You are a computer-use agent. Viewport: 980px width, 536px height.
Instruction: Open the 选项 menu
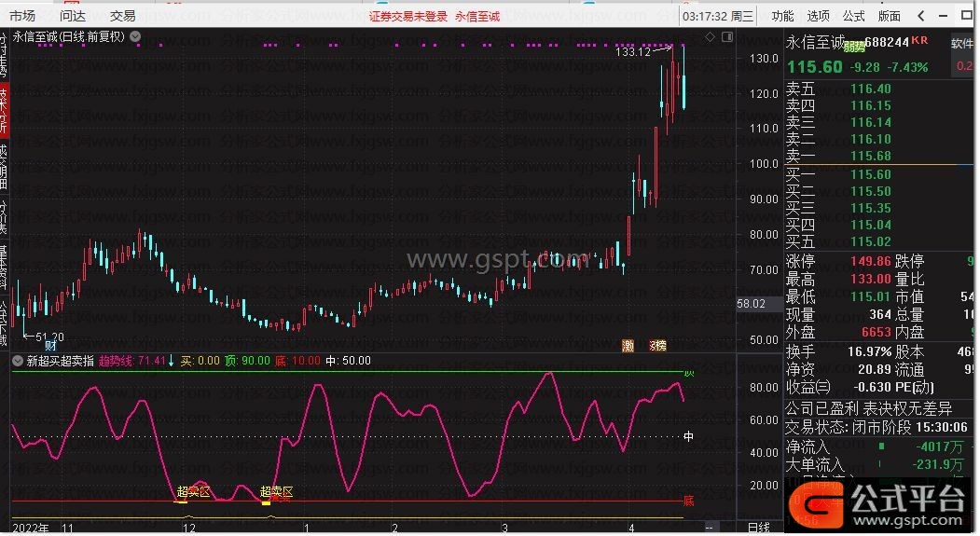pos(818,16)
